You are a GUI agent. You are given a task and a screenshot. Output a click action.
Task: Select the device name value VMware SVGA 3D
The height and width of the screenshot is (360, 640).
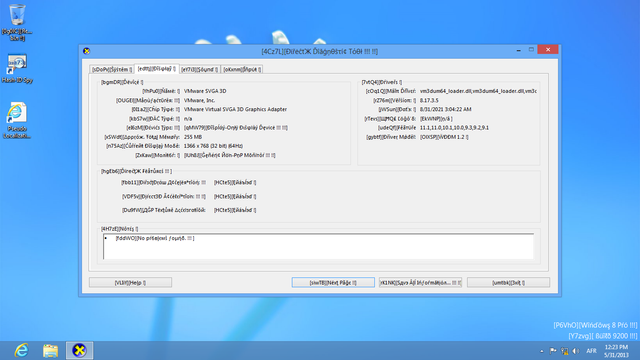(205, 91)
